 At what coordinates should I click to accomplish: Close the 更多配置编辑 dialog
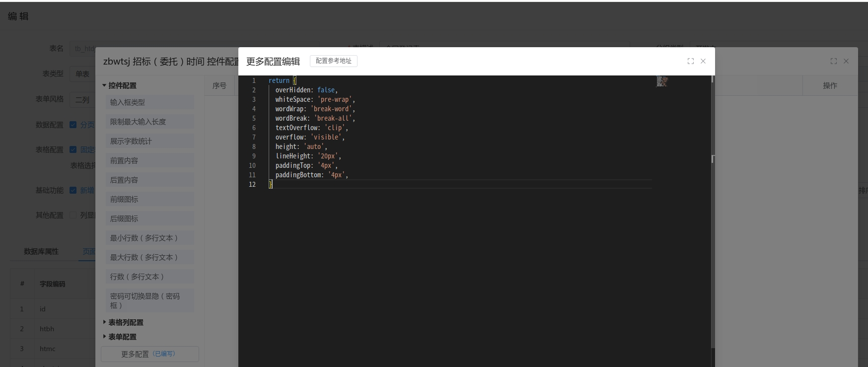(x=703, y=61)
